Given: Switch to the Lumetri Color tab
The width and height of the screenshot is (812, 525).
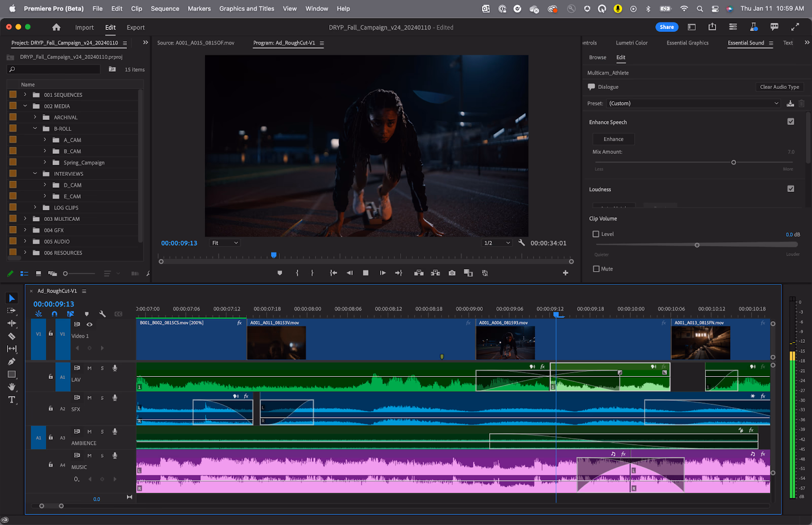Looking at the screenshot, I should click(x=632, y=43).
